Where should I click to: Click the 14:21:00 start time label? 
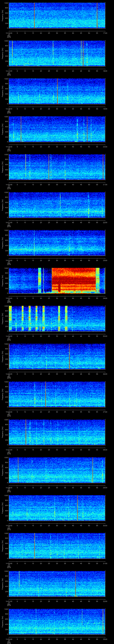pyautogui.click(x=9, y=223)
